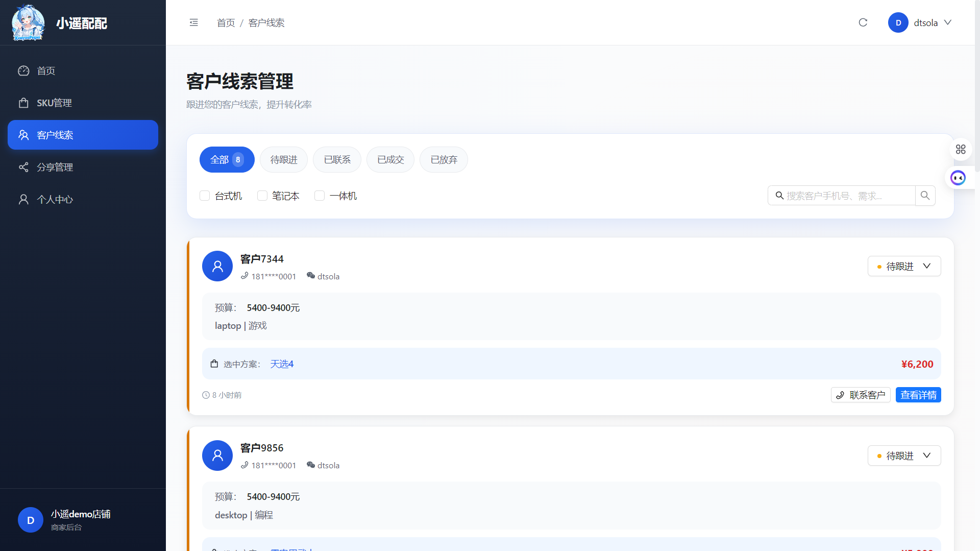Open the 天选4 selected plan link
The width and height of the screenshot is (980, 551).
coord(282,364)
